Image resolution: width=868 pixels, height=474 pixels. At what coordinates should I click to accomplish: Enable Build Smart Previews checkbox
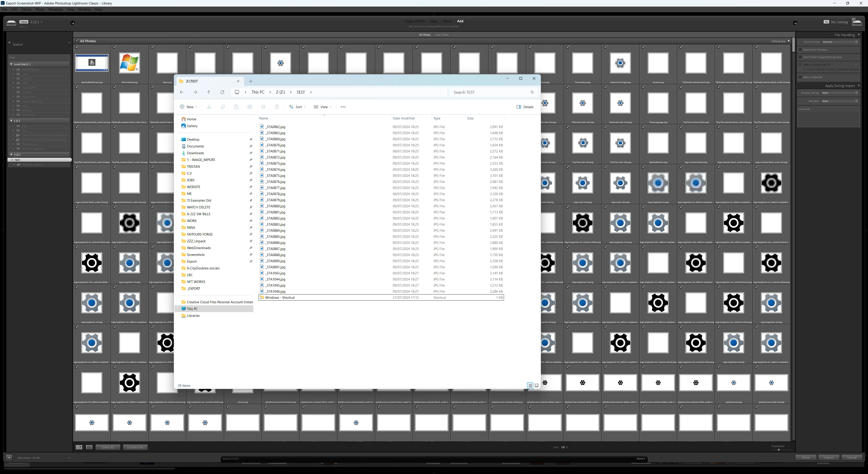coord(800,49)
